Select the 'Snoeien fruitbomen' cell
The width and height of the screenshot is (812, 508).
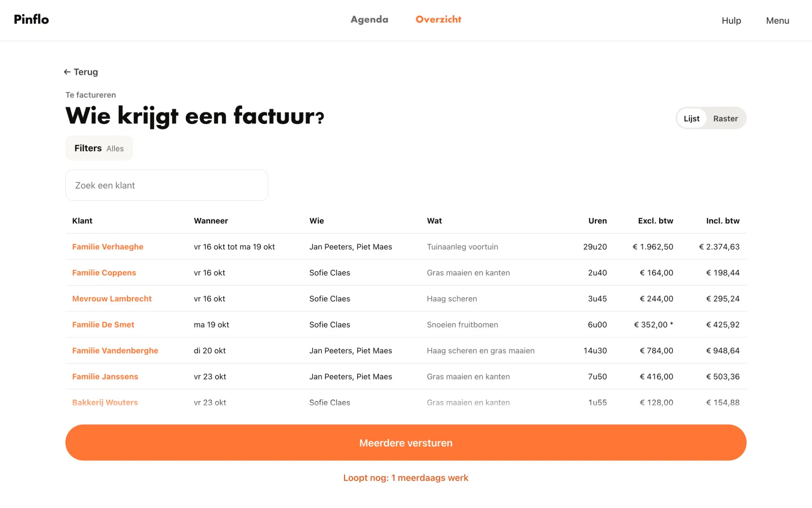tap(462, 325)
